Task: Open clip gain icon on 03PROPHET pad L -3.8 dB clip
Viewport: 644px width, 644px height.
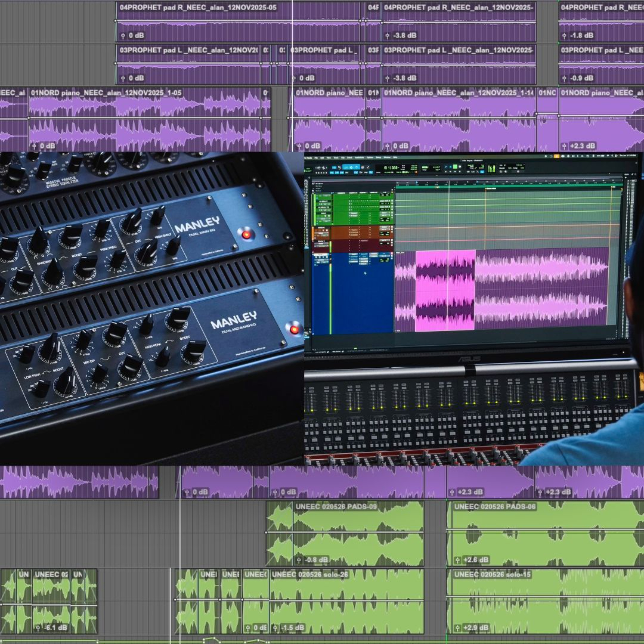Action: pyautogui.click(x=387, y=78)
